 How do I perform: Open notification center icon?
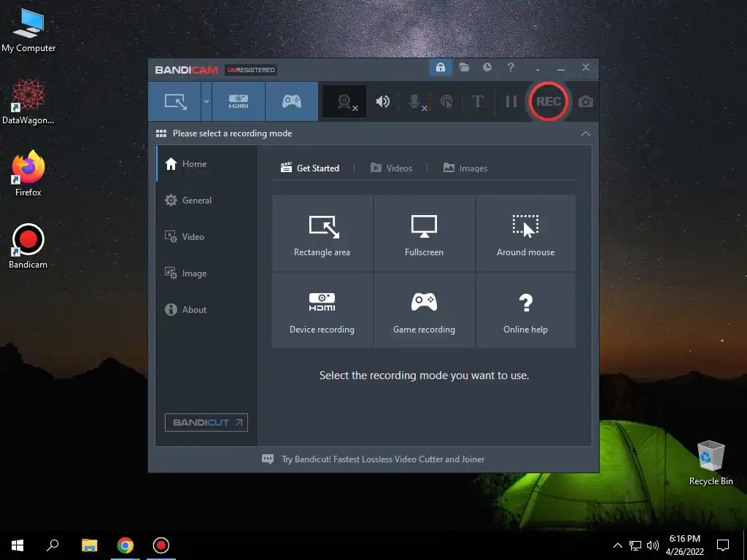(x=723, y=545)
